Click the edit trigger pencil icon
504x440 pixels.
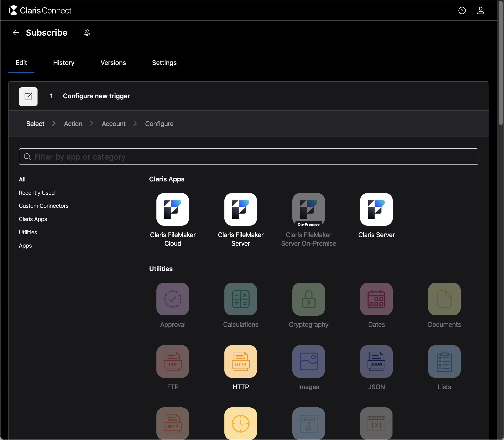[28, 96]
